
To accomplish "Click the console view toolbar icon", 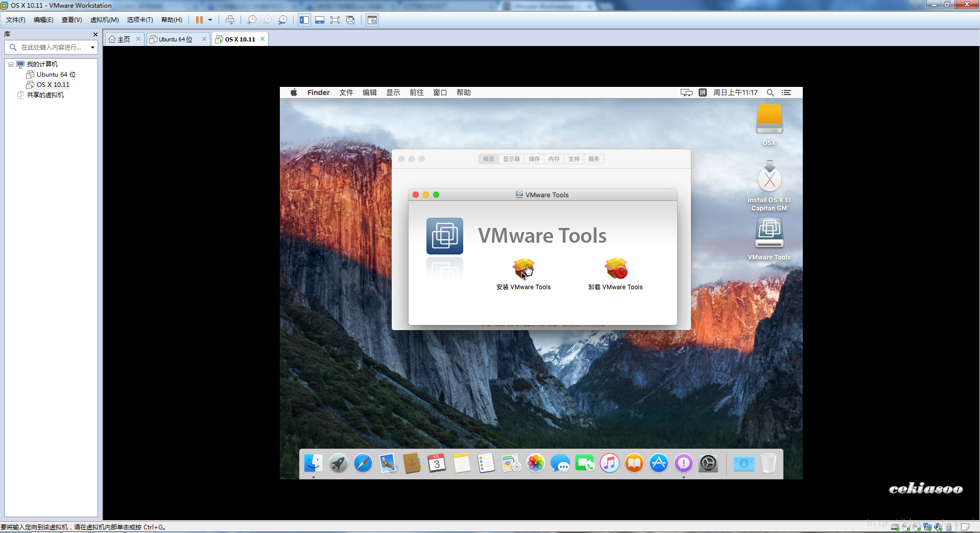I will 372,20.
